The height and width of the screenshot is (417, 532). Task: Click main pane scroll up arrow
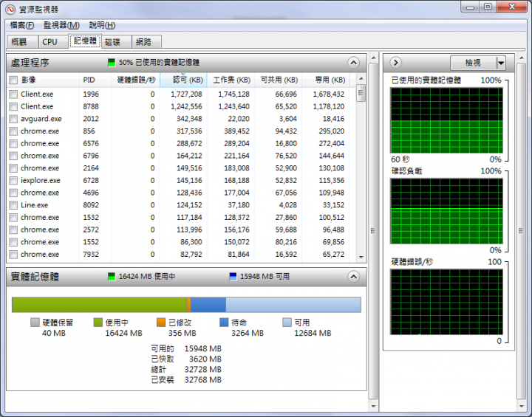pyautogui.click(x=373, y=58)
